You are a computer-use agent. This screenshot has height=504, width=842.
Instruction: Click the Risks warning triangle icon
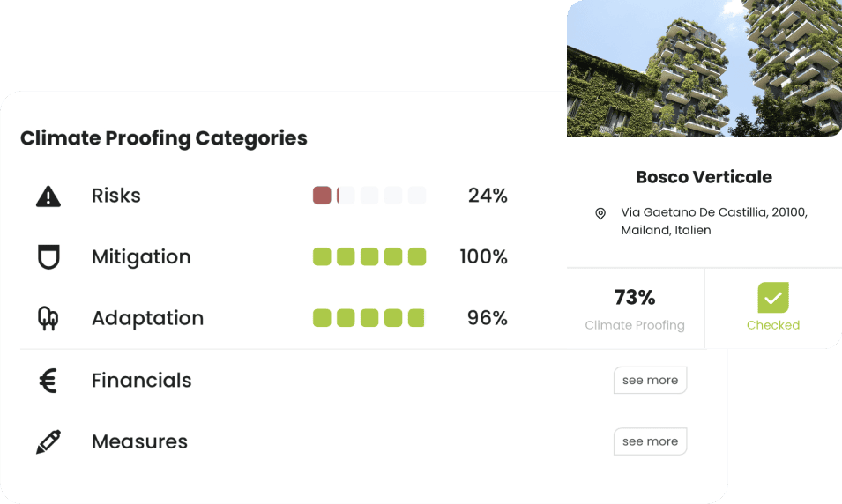(x=48, y=196)
